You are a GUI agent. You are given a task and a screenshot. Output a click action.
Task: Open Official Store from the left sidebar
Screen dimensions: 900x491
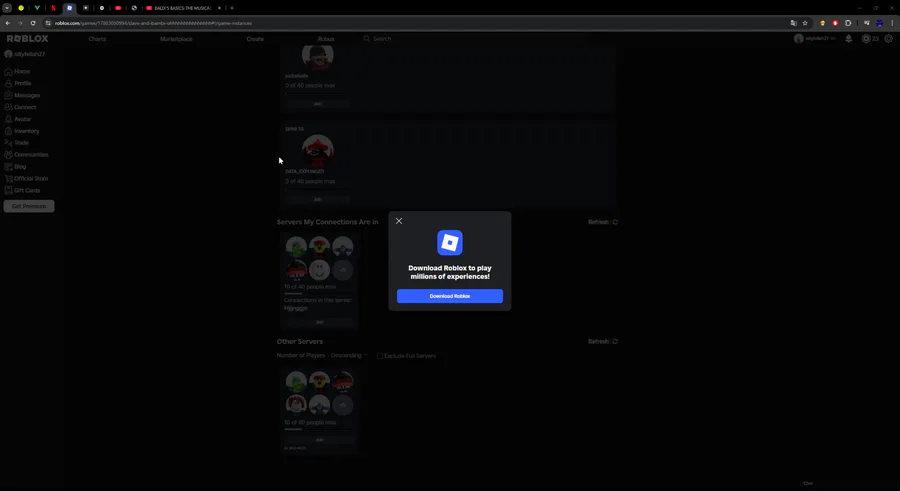coord(26,179)
